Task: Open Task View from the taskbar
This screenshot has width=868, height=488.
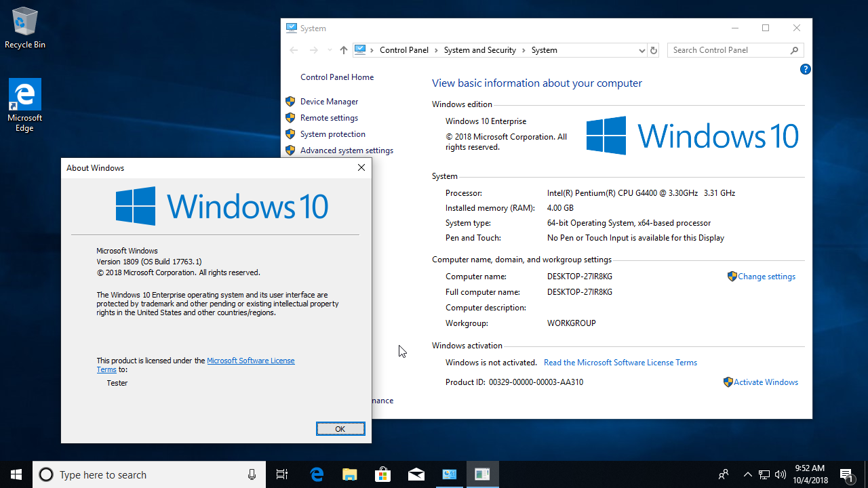Action: pos(282,474)
